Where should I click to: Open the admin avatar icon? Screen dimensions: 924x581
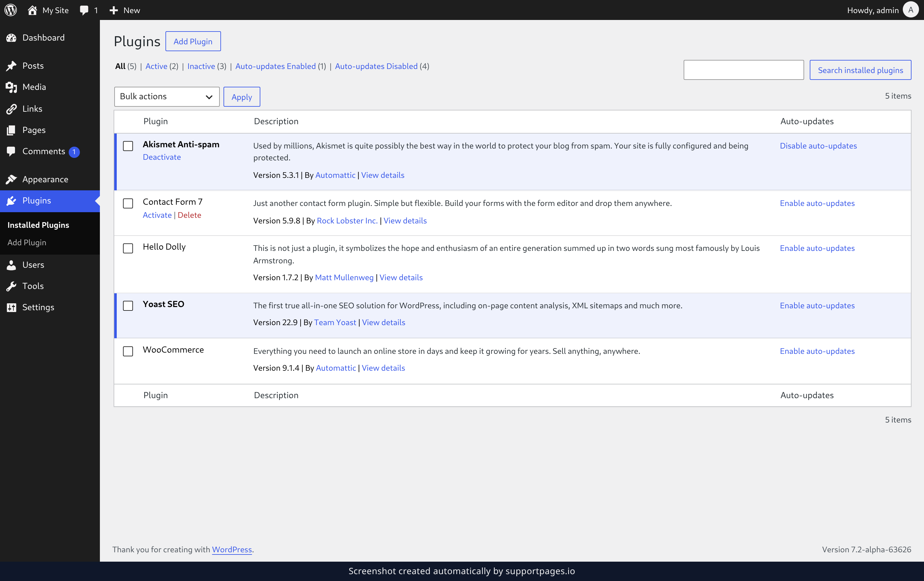click(911, 10)
